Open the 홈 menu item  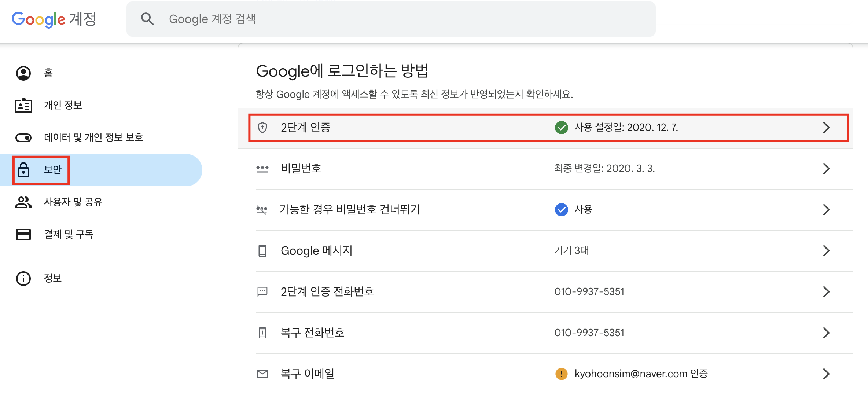pyautogui.click(x=101, y=73)
